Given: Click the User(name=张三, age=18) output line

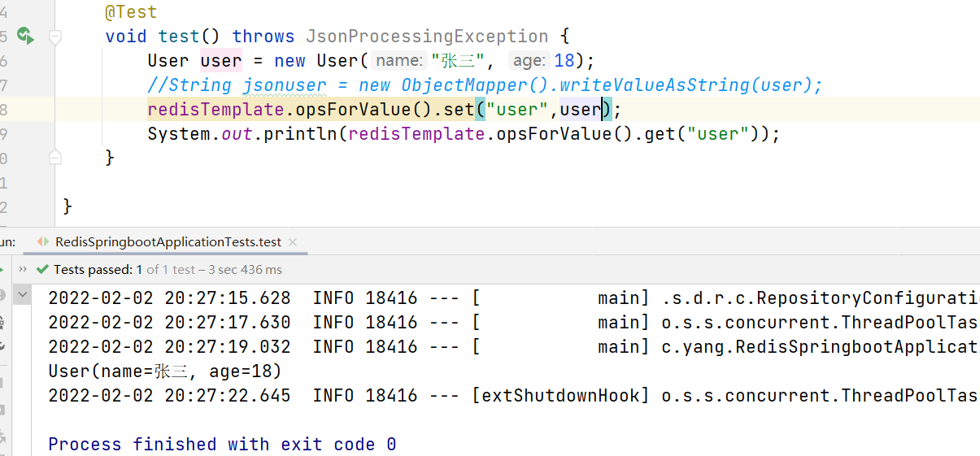Looking at the screenshot, I should click(x=164, y=371).
